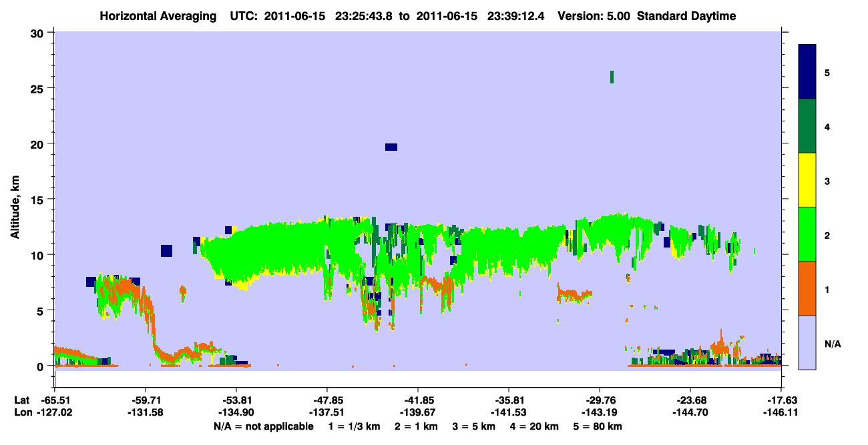Click the longitude value '-137.51'

(x=327, y=412)
